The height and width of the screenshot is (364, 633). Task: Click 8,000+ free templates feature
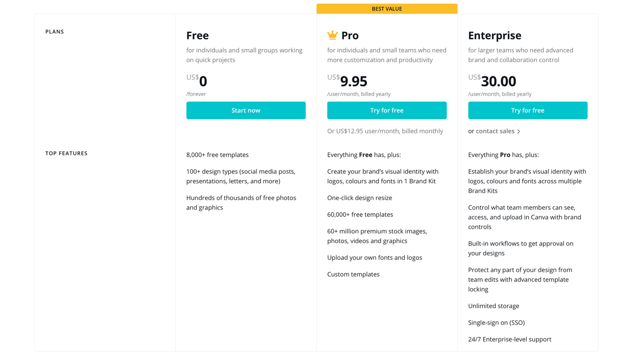pos(217,155)
